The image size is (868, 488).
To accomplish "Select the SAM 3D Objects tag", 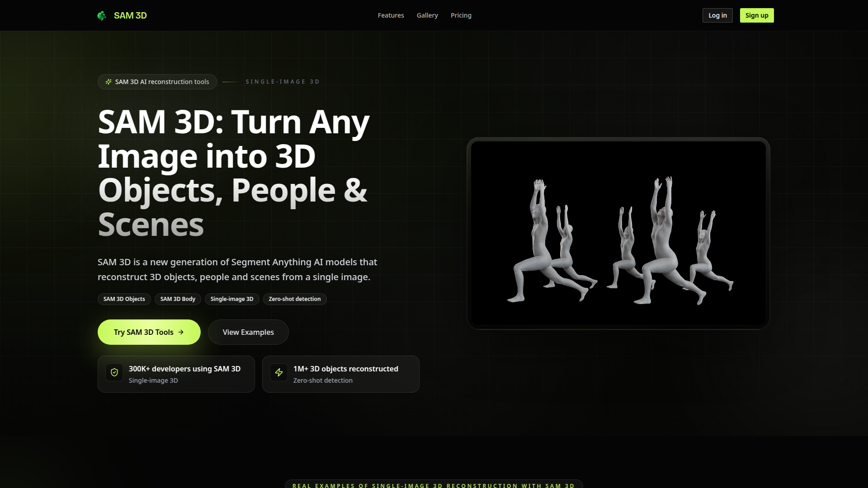I will 124,299.
